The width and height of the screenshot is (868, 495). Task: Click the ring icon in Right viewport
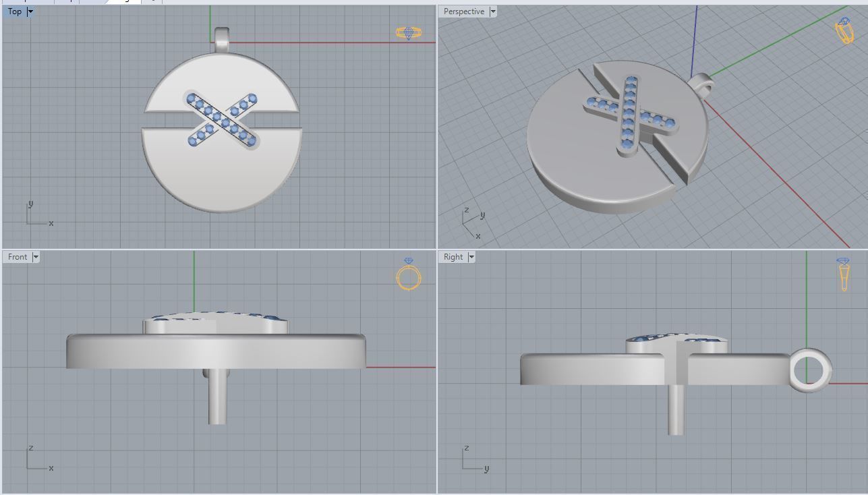pos(844,274)
